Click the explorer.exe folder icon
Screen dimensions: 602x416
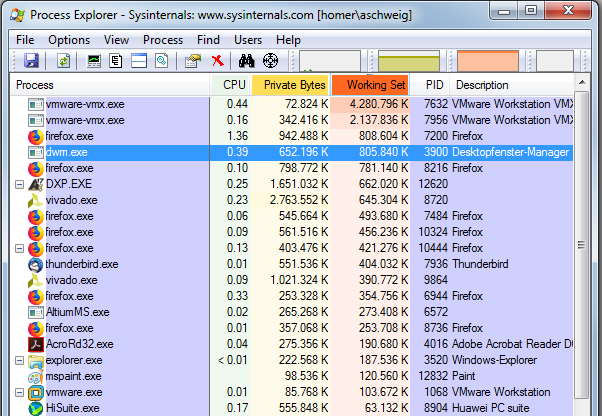click(x=36, y=361)
